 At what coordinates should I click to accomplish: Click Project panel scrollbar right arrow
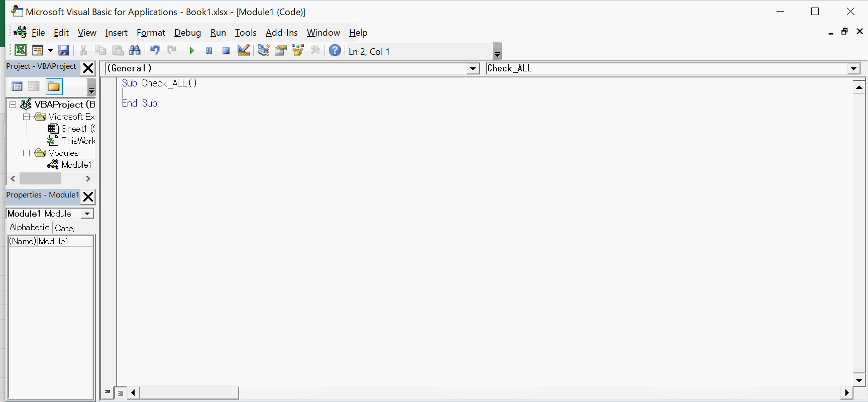click(x=88, y=178)
